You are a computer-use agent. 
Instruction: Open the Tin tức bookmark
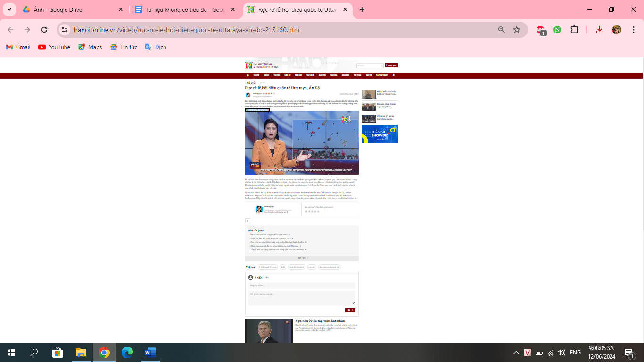point(124,47)
